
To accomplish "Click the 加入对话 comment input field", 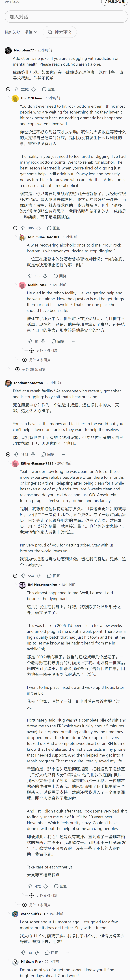I will pyautogui.click(x=66, y=17).
